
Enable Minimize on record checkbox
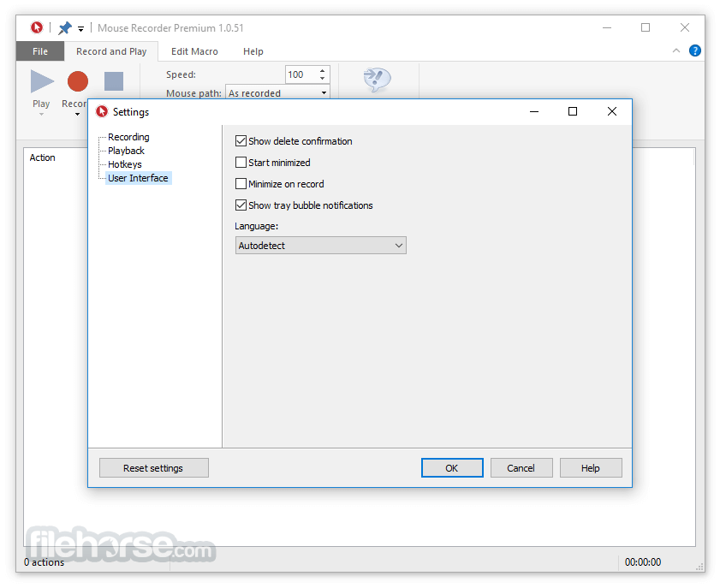(241, 184)
